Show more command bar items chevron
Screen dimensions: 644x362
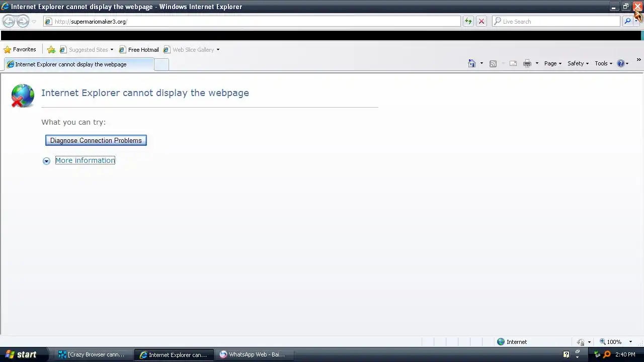[x=638, y=60]
